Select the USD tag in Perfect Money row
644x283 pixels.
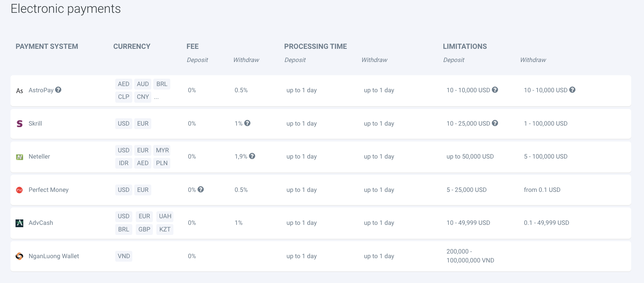124,190
